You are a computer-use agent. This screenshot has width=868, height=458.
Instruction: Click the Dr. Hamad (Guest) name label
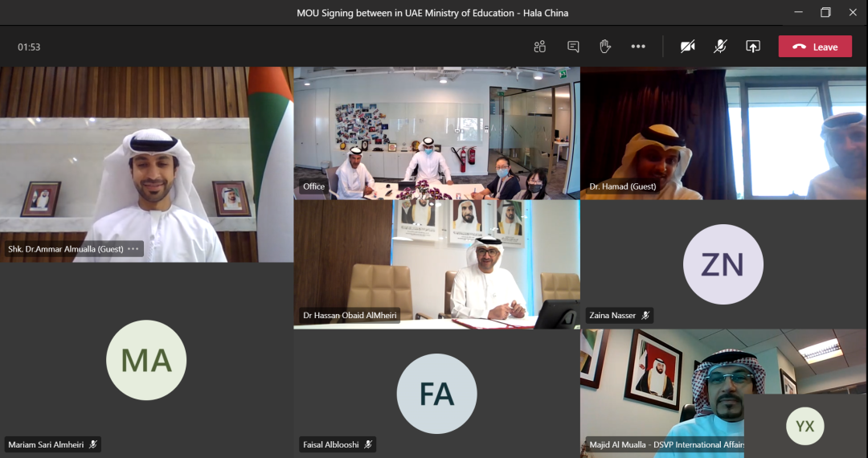coord(623,186)
